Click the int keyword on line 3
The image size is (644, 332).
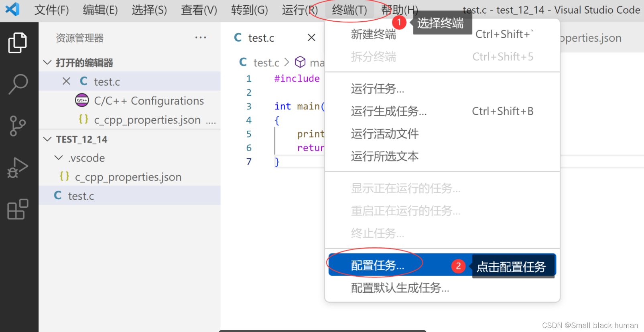click(283, 106)
